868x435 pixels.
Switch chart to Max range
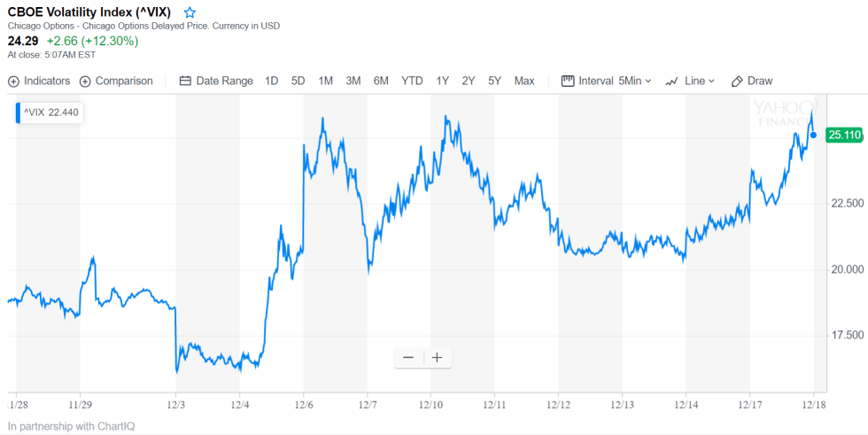524,81
